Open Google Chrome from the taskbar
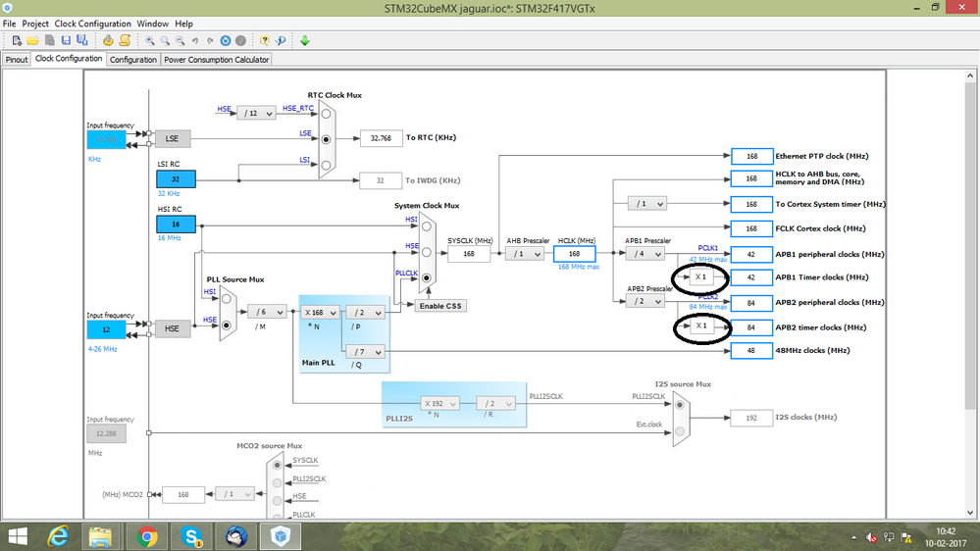This screenshot has width=980, height=551. click(147, 536)
